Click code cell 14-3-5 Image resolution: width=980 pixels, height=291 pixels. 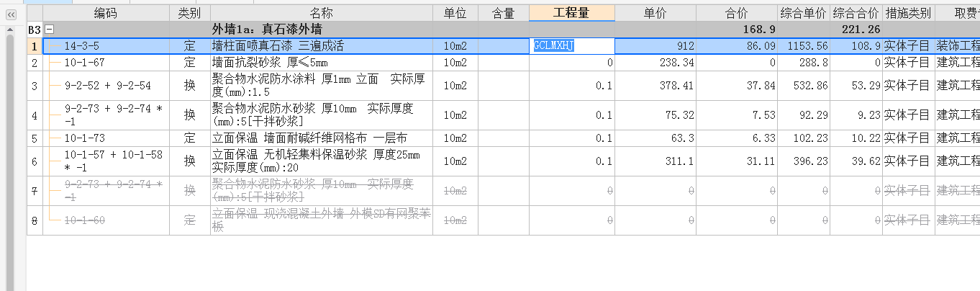(x=106, y=46)
